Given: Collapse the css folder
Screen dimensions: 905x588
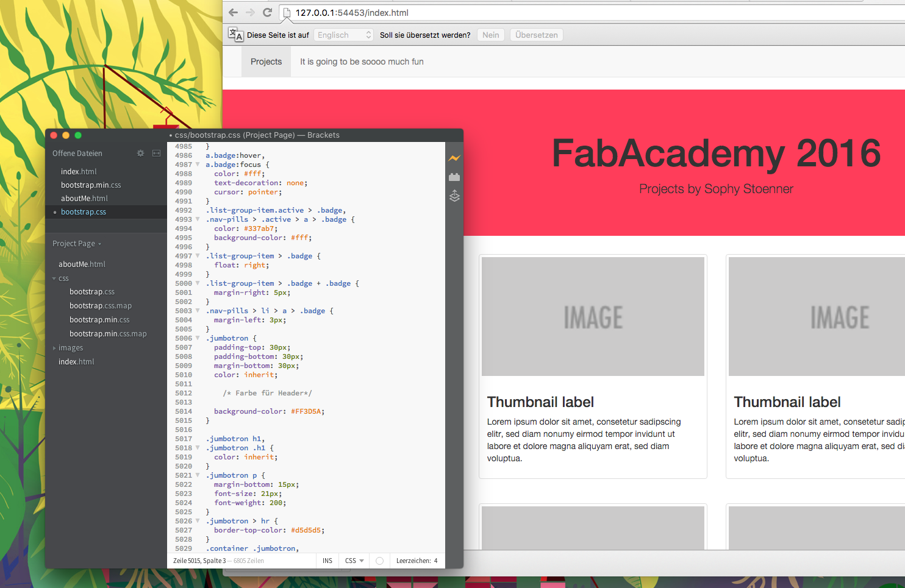Looking at the screenshot, I should pos(54,278).
